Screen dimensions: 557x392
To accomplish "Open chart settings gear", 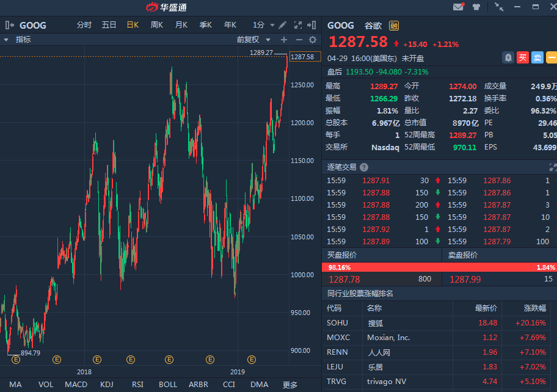I will click(313, 40).
